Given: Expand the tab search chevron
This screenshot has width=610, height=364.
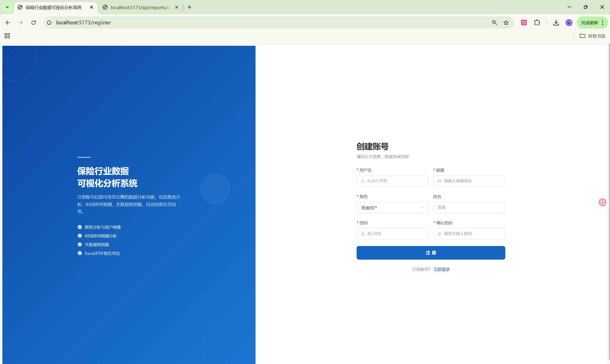Looking at the screenshot, I should pyautogui.click(x=7, y=7).
